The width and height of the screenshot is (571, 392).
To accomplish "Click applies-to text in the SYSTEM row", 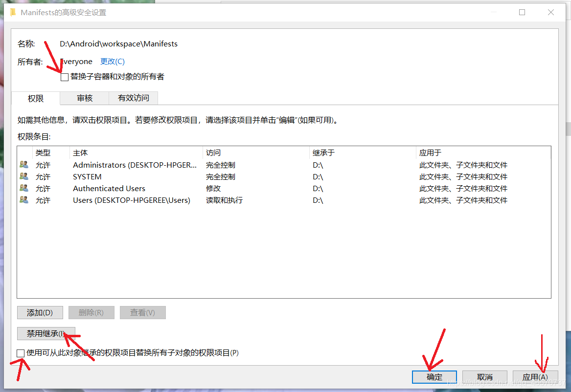I will coord(463,176).
